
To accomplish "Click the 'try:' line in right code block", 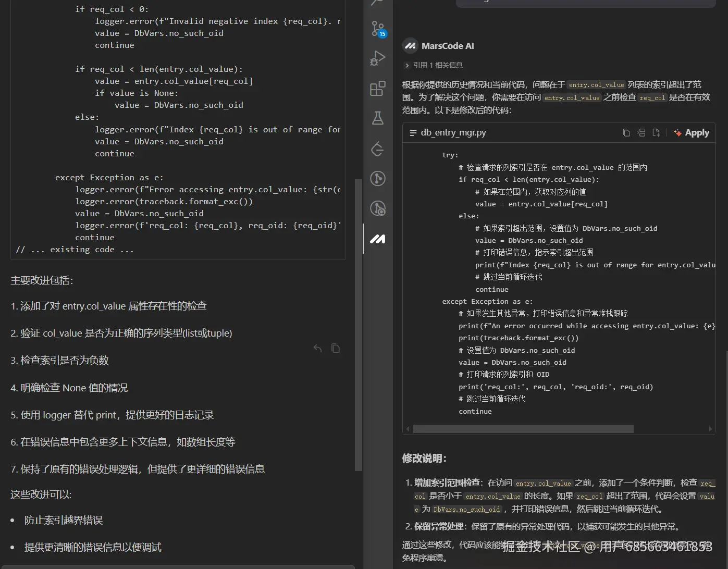I will (x=450, y=155).
